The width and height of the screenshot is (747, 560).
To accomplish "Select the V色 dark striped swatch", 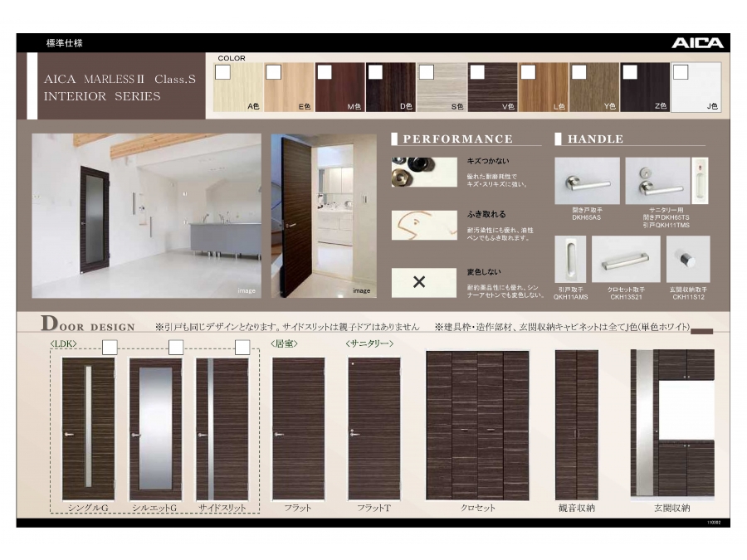I will point(492,87).
